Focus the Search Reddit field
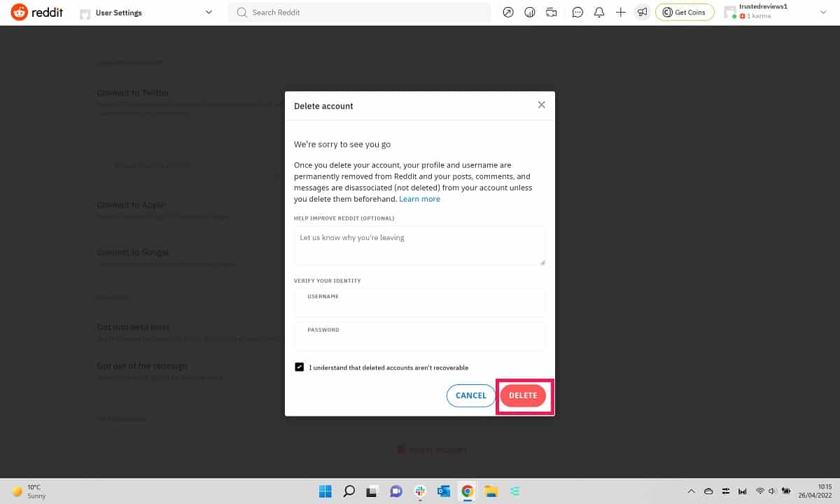 360,13
